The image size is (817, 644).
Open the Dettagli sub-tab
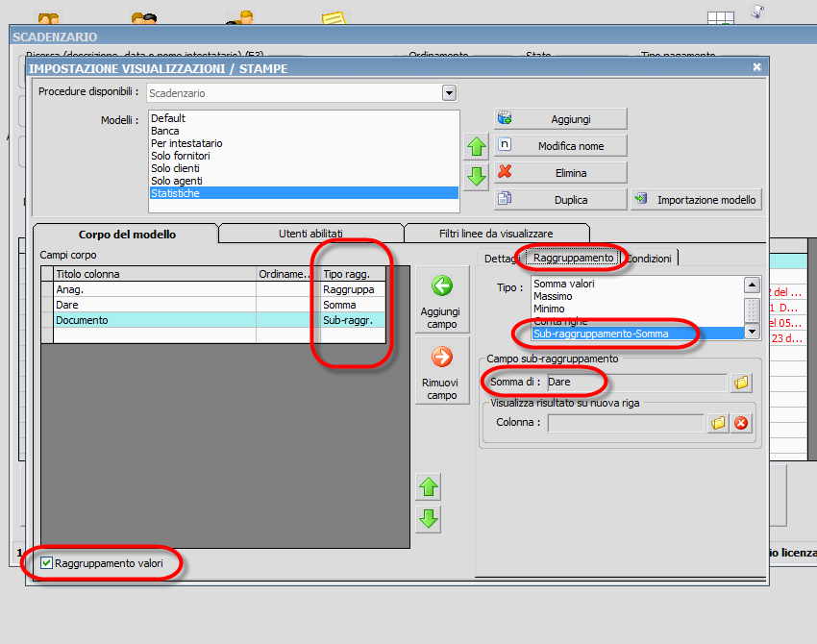(x=501, y=259)
